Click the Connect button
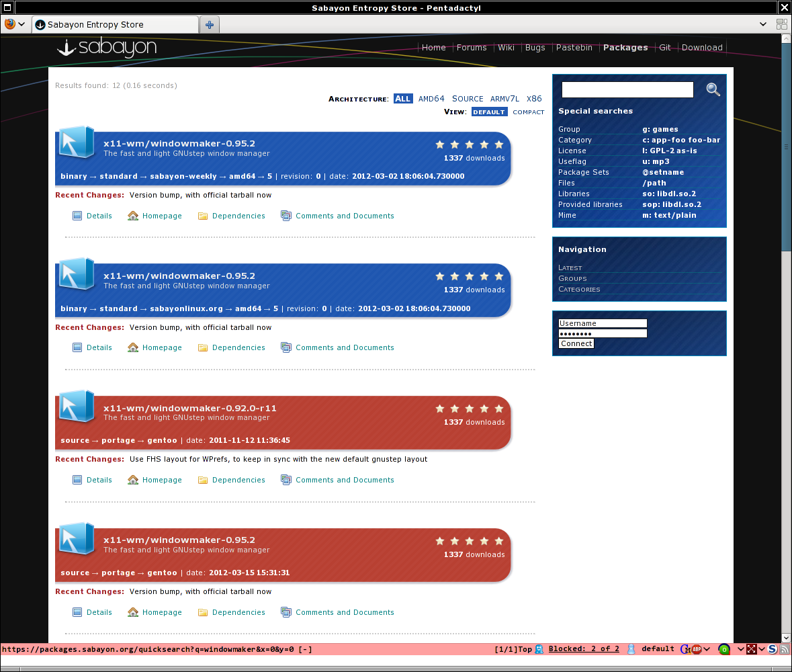Screen dimensions: 792x672 pos(576,343)
